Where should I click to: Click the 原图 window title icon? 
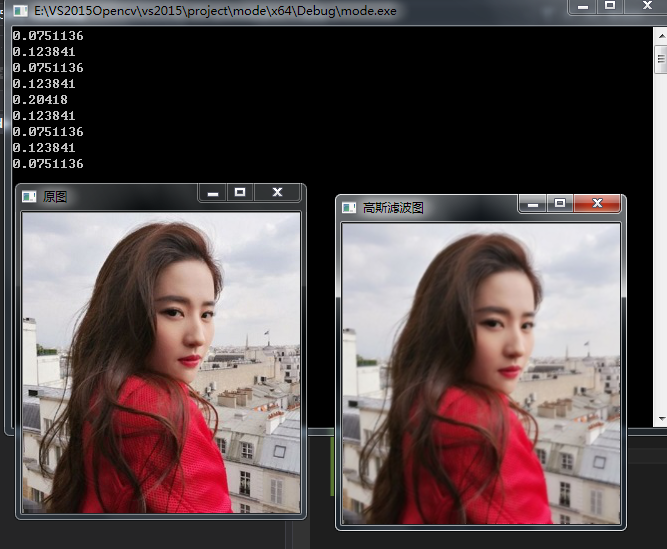[x=29, y=196]
